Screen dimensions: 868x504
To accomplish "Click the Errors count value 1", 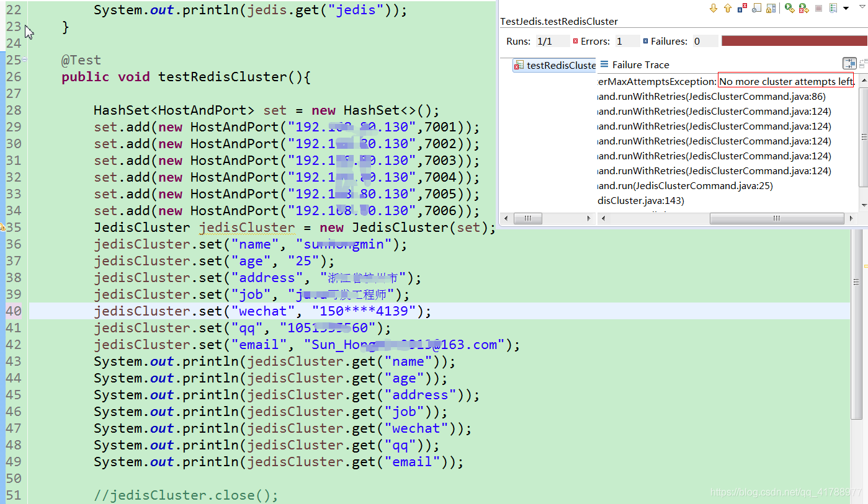I will tap(627, 42).
